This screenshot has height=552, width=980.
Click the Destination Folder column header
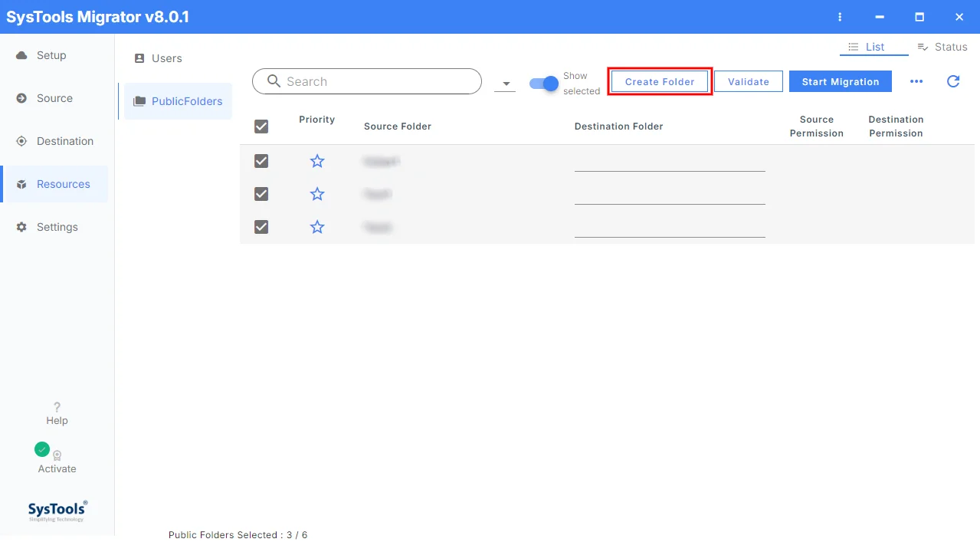pyautogui.click(x=619, y=127)
